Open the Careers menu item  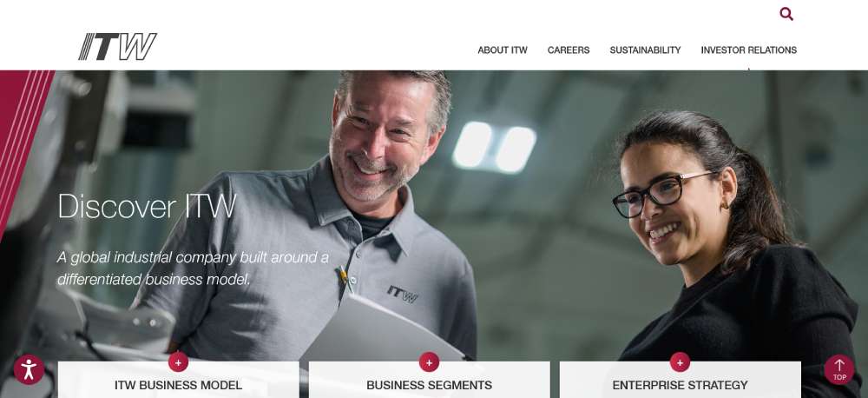tap(569, 50)
